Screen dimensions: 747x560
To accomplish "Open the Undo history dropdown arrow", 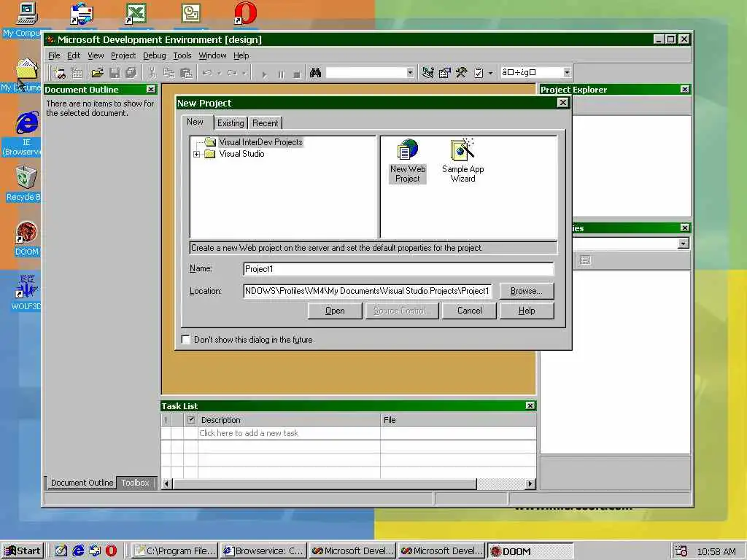I will pyautogui.click(x=219, y=74).
